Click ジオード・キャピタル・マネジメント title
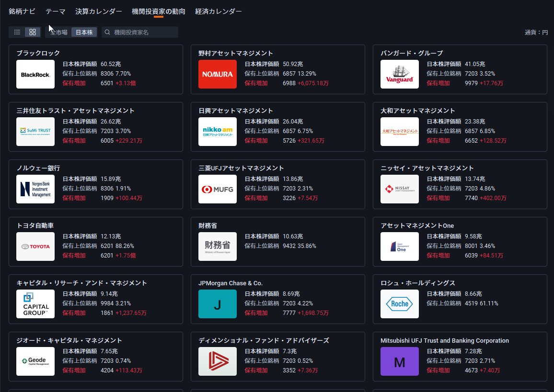 (x=69, y=340)
